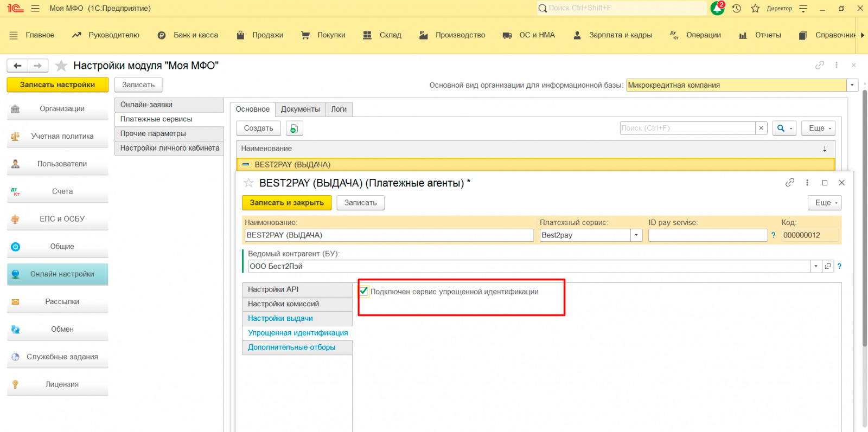868x432 pixels.
Task: Select Настройки выдачи tab
Action: pyautogui.click(x=297, y=319)
